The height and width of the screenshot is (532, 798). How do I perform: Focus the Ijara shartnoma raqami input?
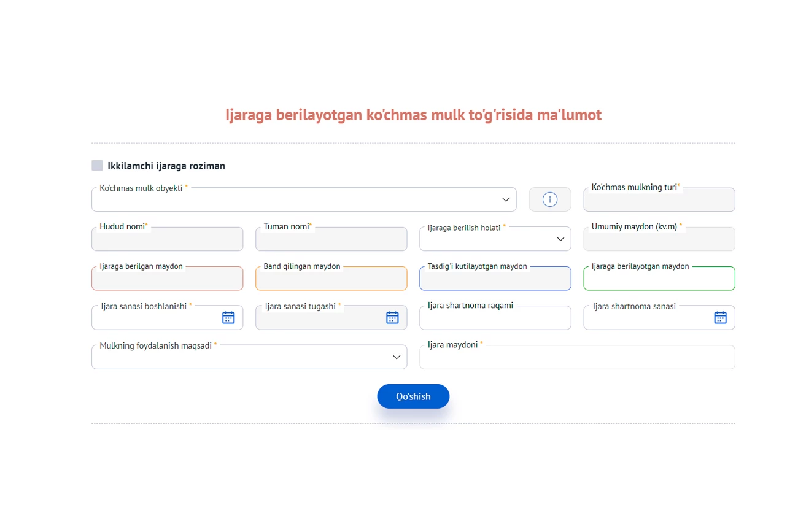coord(495,317)
